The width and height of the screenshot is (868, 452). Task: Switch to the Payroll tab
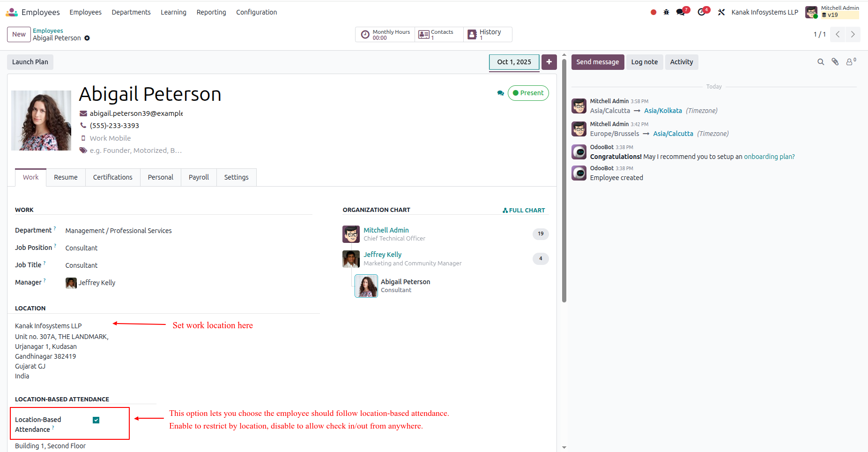pos(199,177)
